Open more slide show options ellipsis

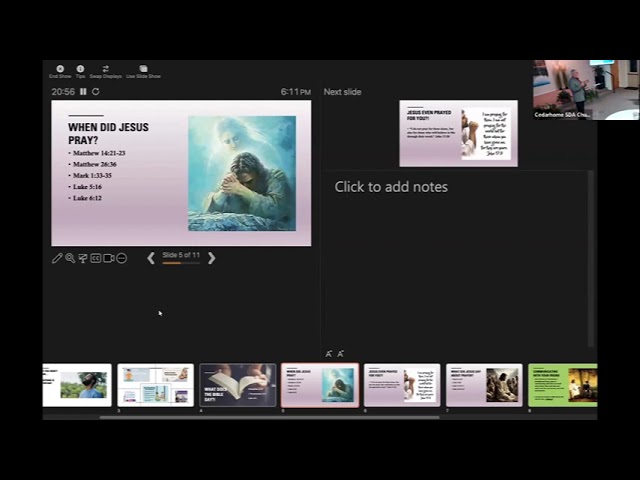(122, 258)
